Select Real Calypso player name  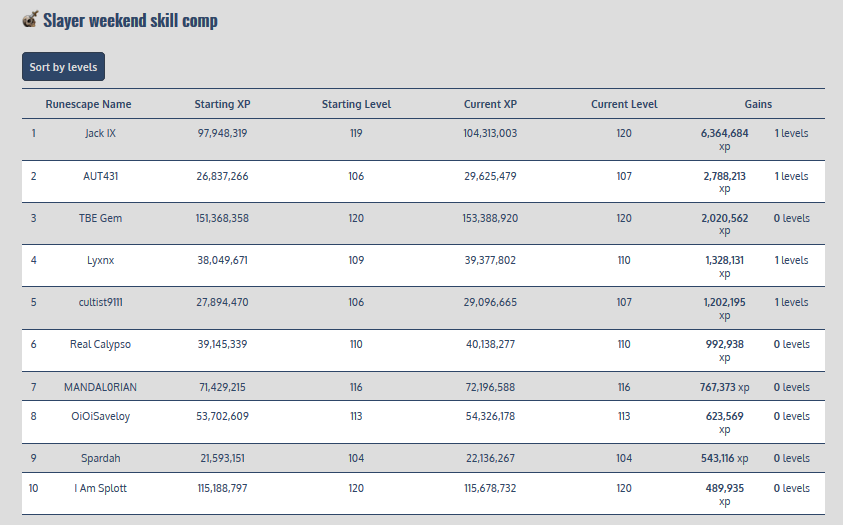click(x=100, y=344)
